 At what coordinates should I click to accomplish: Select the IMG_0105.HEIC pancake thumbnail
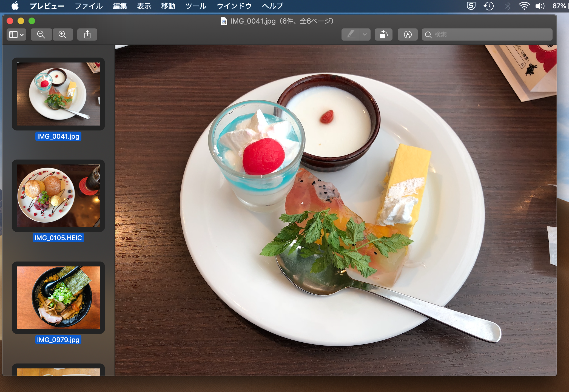pyautogui.click(x=58, y=196)
